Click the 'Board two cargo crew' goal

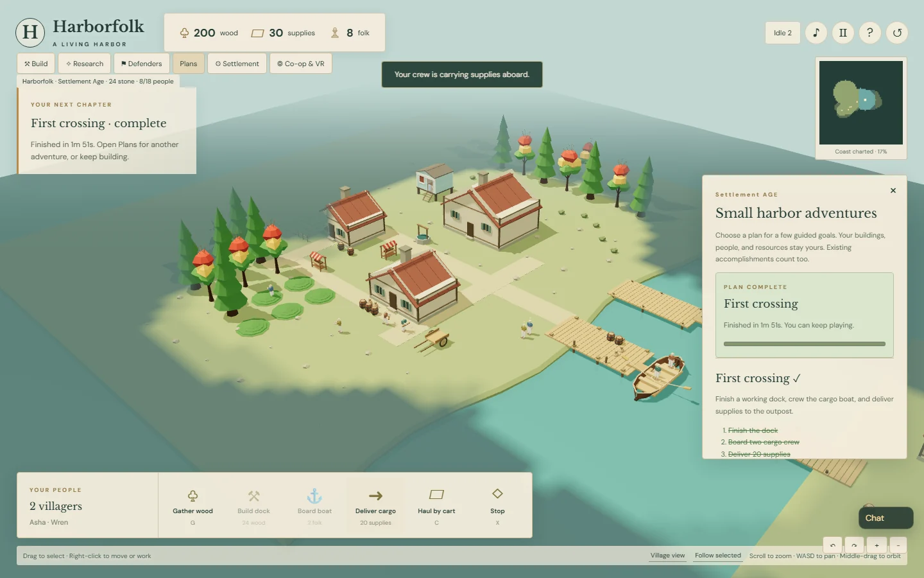(764, 442)
